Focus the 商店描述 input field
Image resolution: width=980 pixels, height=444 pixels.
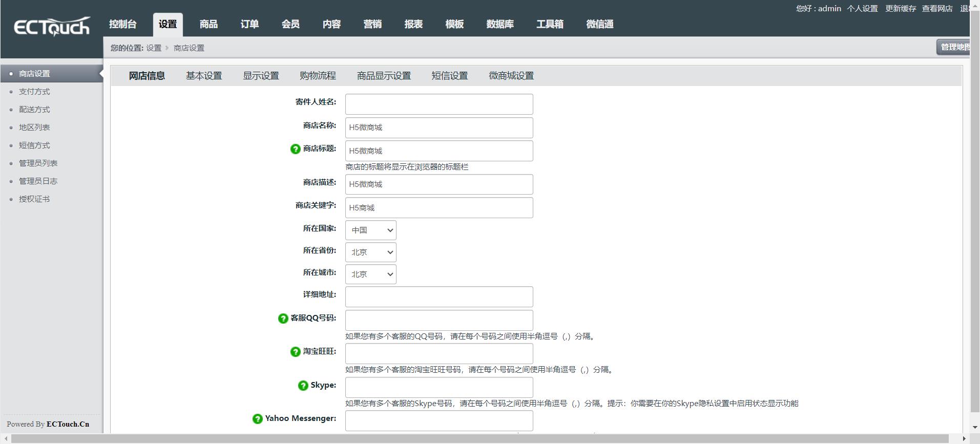439,184
